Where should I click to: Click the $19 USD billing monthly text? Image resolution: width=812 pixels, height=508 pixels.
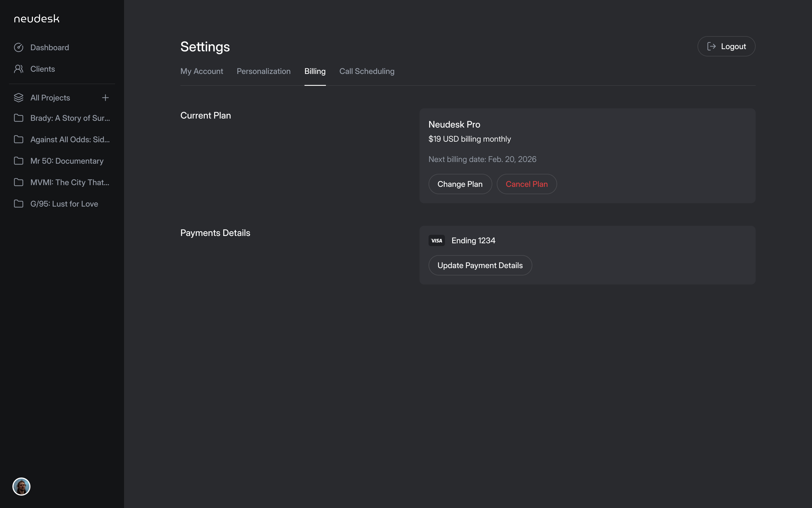coord(470,139)
